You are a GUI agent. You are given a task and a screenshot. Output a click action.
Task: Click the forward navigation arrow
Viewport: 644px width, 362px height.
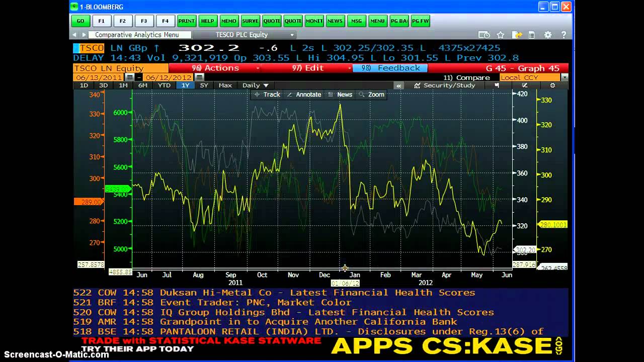point(83,35)
